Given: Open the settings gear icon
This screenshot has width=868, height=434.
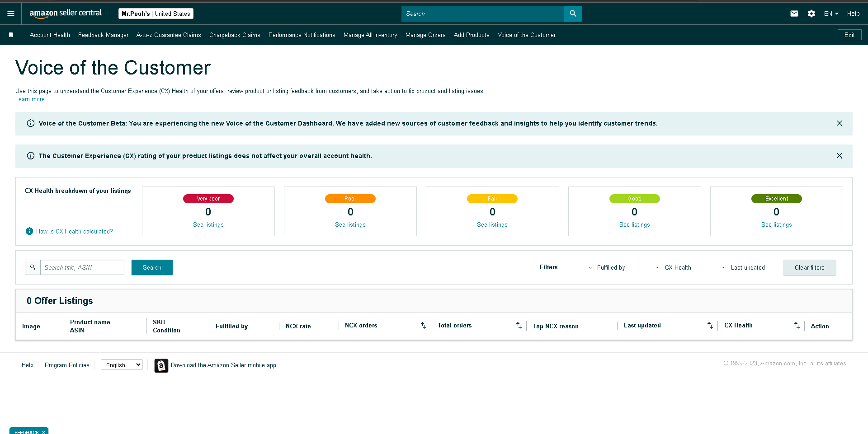Looking at the screenshot, I should pos(811,14).
